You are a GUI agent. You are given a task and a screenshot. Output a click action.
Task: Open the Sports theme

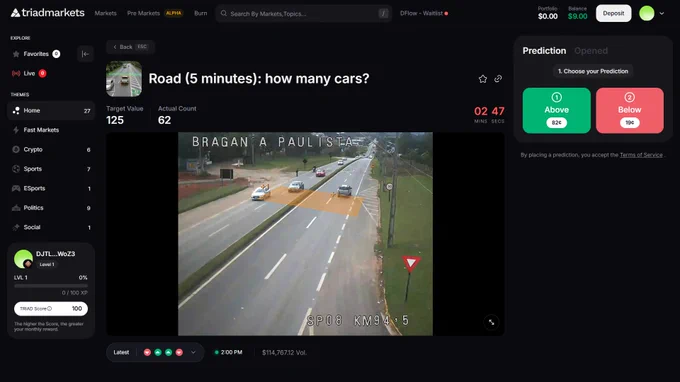pyautogui.click(x=51, y=169)
